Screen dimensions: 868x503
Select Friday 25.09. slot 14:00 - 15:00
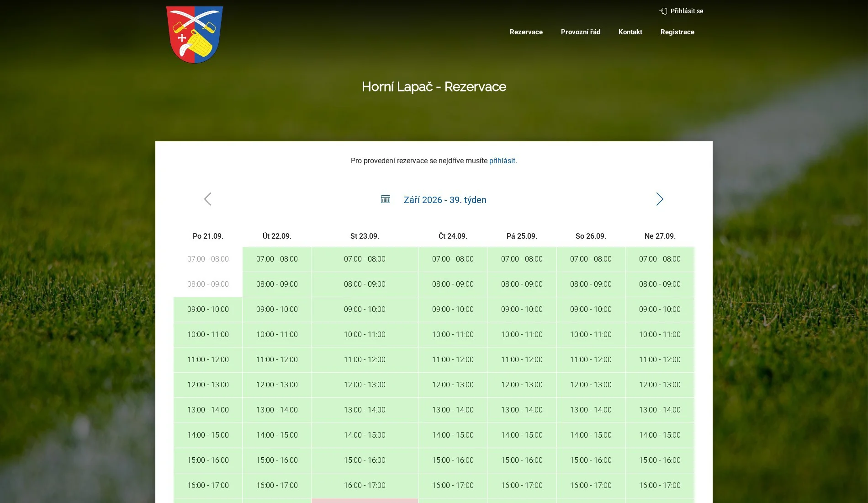tap(522, 435)
